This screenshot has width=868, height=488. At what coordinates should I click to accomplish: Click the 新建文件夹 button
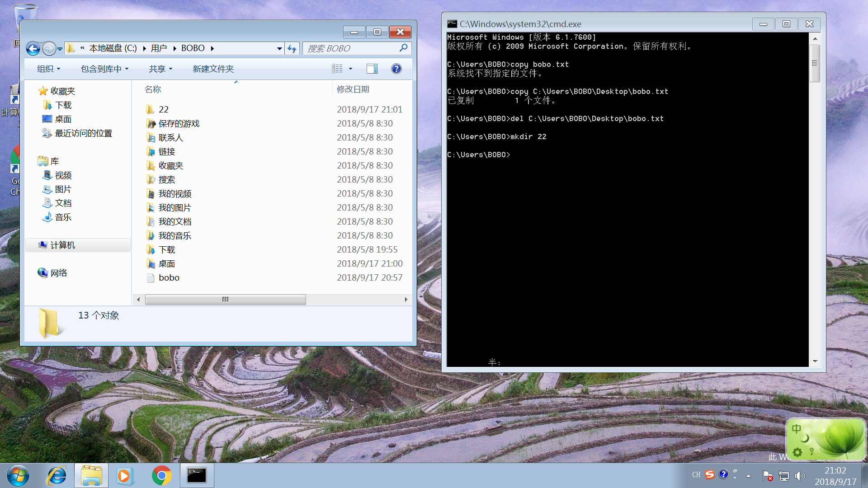pos(213,69)
